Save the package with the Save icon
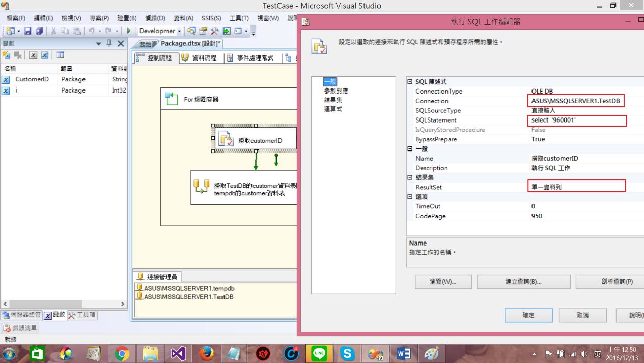Screen dimensions: 644x363 point(27,31)
